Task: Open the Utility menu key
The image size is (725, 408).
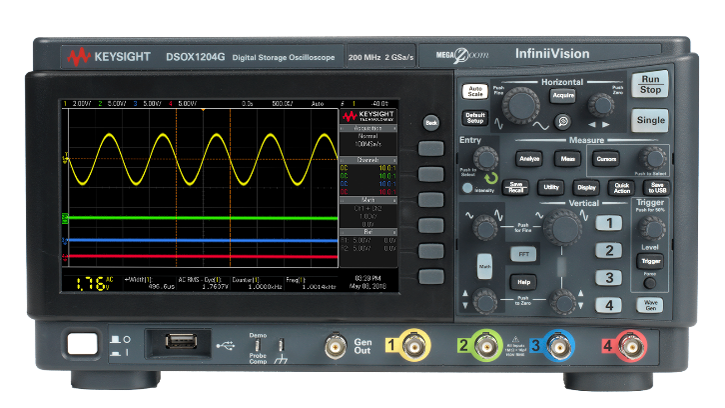Action: (x=551, y=187)
